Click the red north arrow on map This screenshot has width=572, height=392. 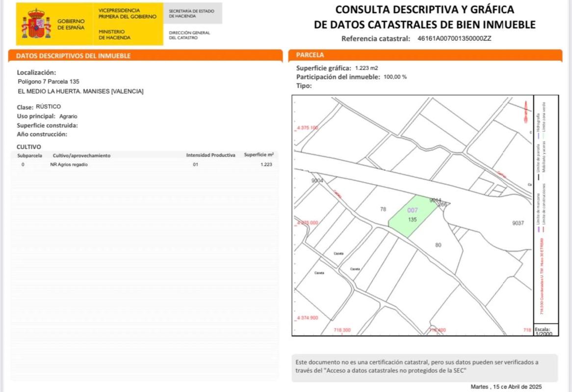click(525, 112)
